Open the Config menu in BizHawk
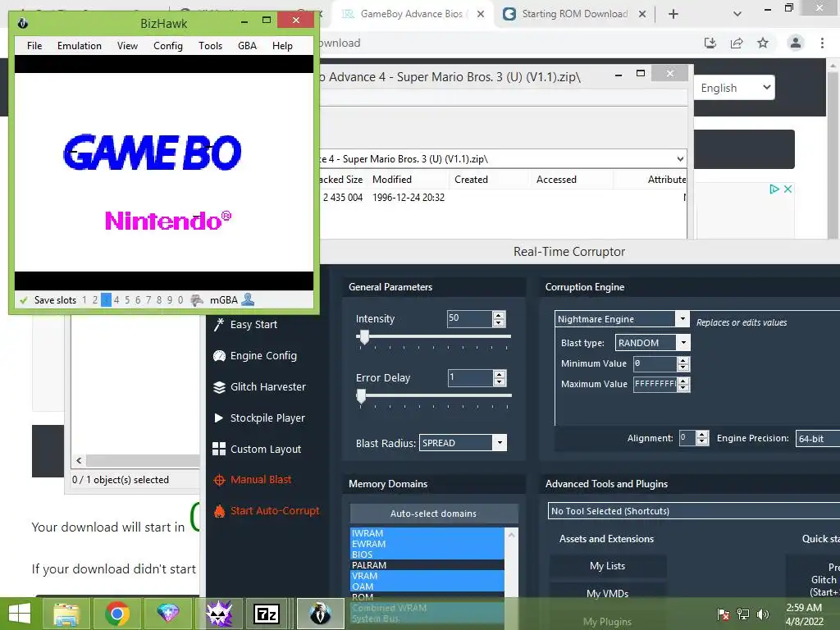The image size is (840, 630). [x=167, y=46]
